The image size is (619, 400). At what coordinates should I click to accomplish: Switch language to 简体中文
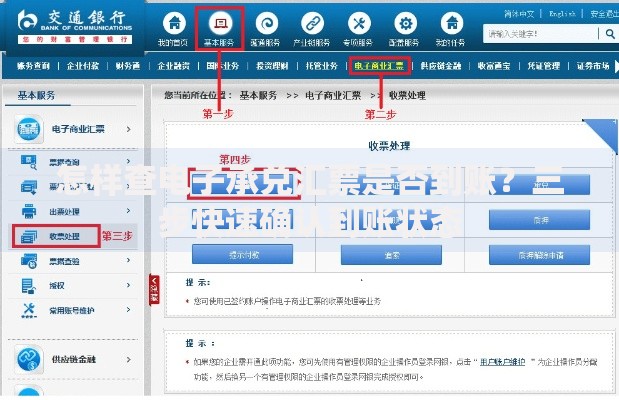519,14
